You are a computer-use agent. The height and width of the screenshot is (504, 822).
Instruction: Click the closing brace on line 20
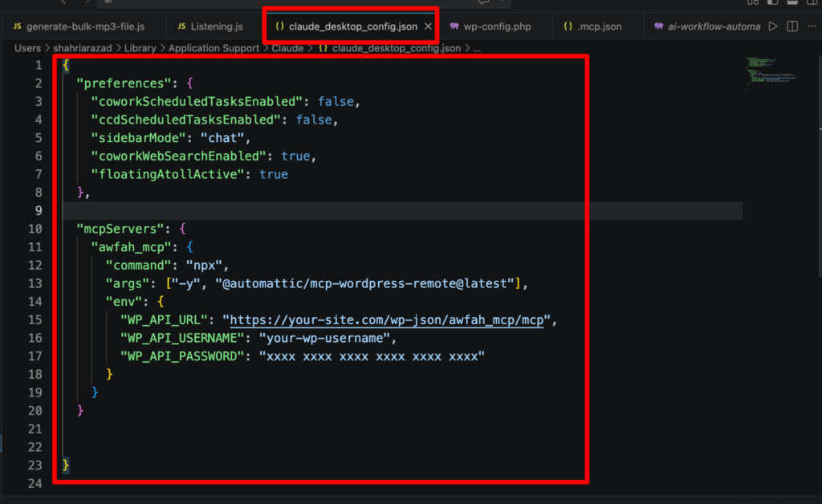point(80,411)
